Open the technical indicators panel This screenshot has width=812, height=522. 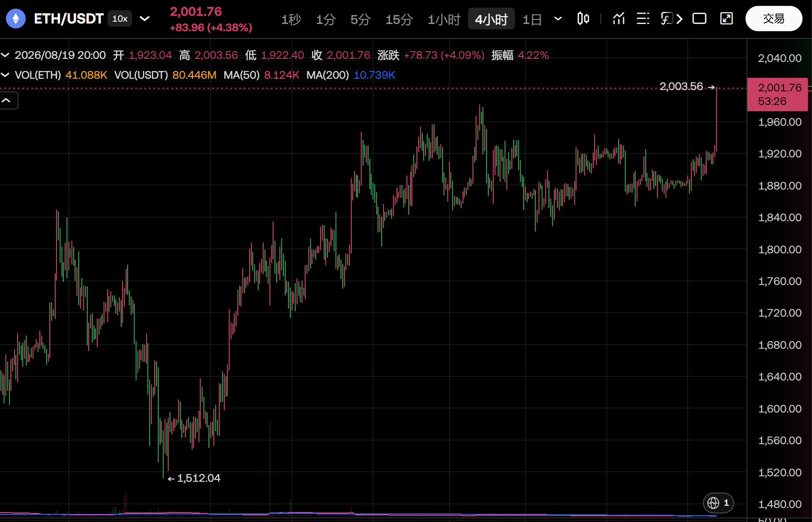619,19
